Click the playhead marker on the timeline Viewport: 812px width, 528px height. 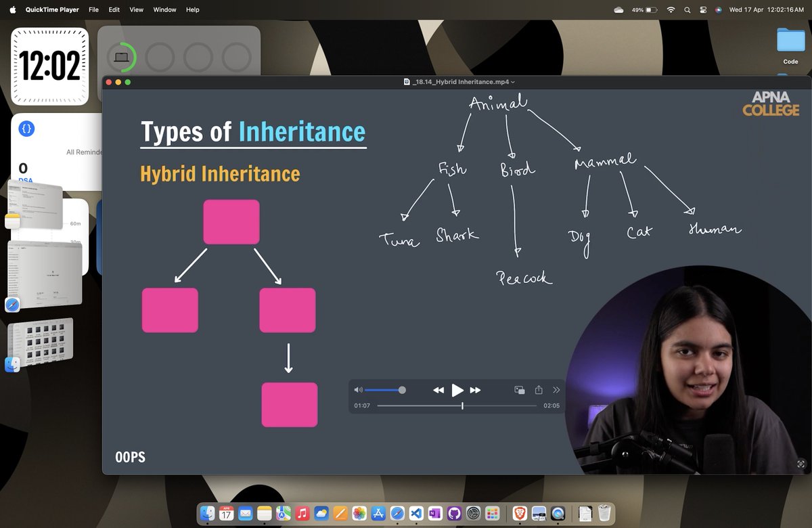click(462, 405)
